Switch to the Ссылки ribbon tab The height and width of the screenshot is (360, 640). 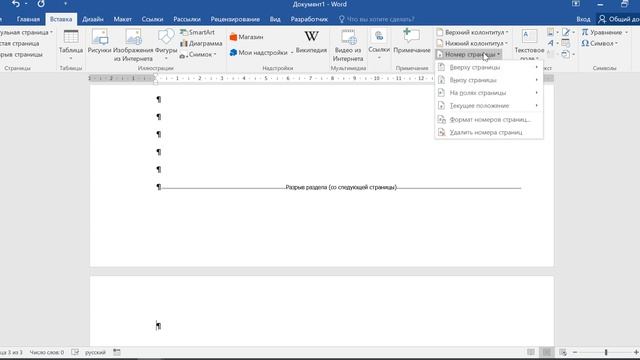pyautogui.click(x=152, y=19)
